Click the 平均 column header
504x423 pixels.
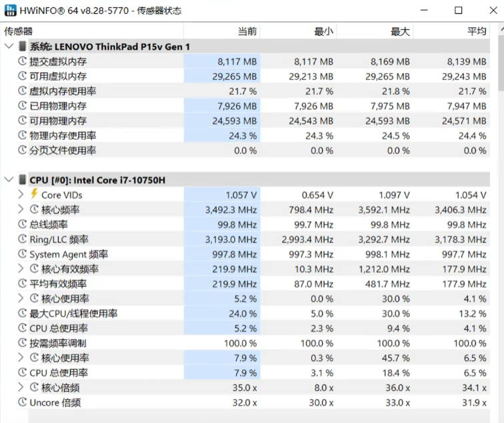(451, 31)
